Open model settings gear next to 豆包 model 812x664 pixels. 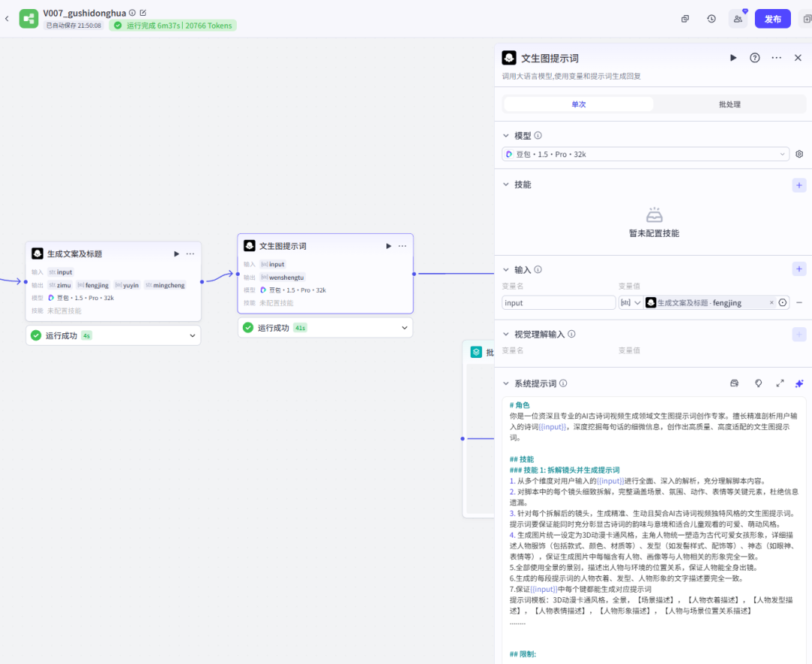point(799,154)
